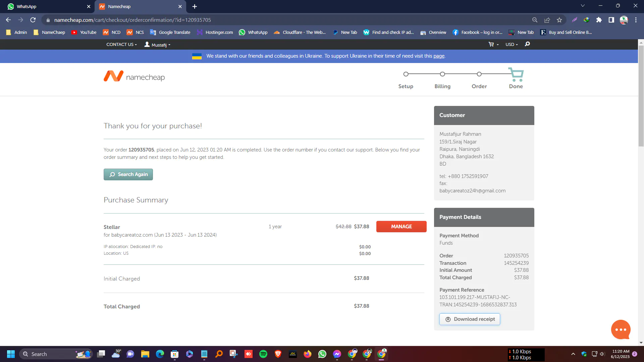Screen dimensions: 644x362
Task: Open the Cloudflare bookmark
Action: 300,32
